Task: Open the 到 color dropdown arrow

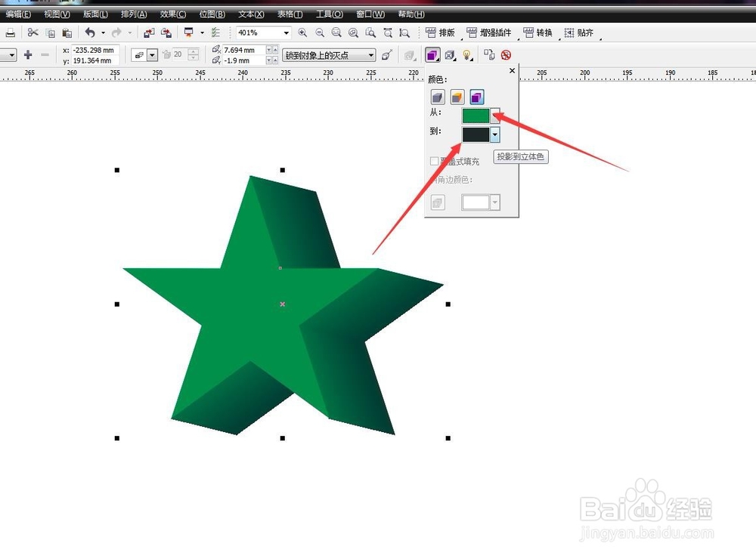Action: 495,134
